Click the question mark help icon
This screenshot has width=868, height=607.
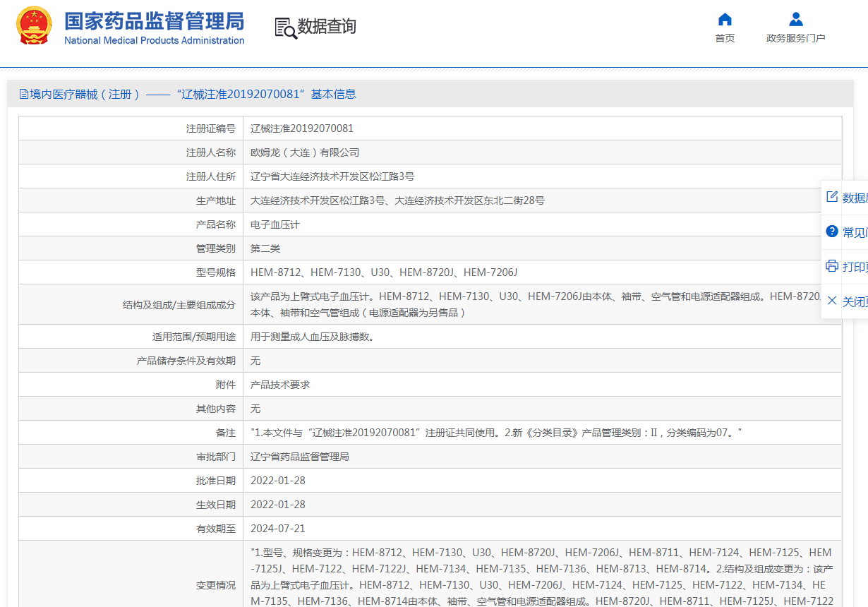tap(832, 232)
